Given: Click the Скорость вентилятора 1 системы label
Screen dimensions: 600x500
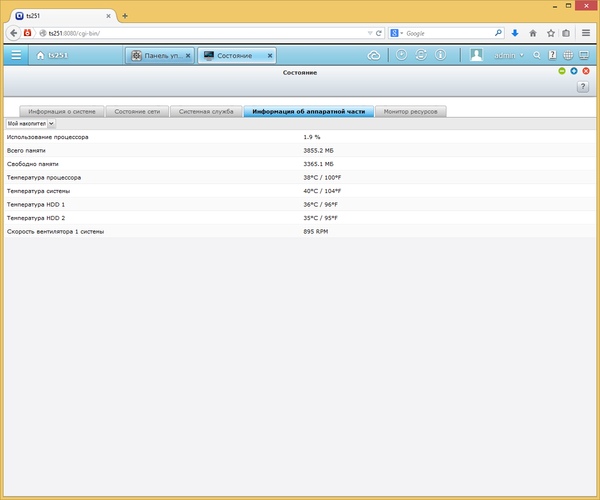Looking at the screenshot, I should [x=55, y=231].
